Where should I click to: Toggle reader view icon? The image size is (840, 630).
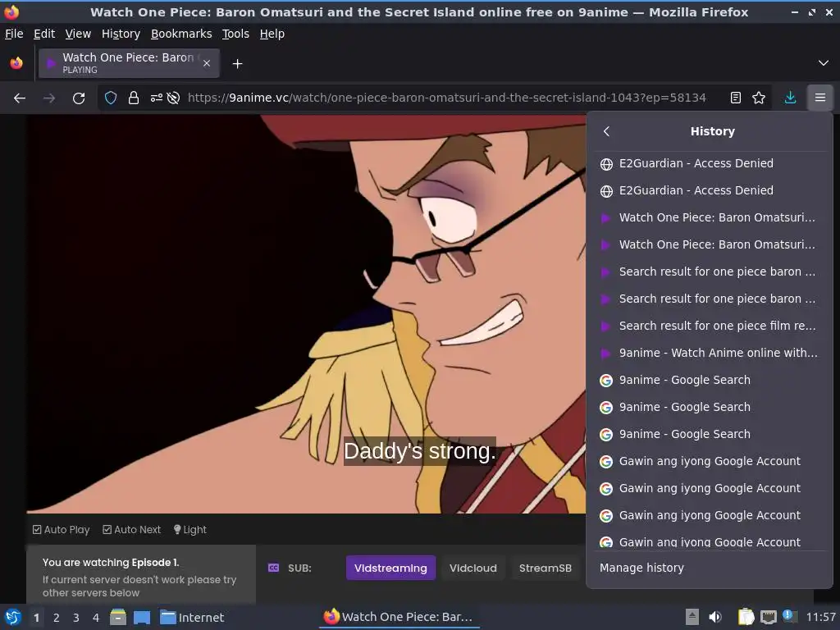736,98
